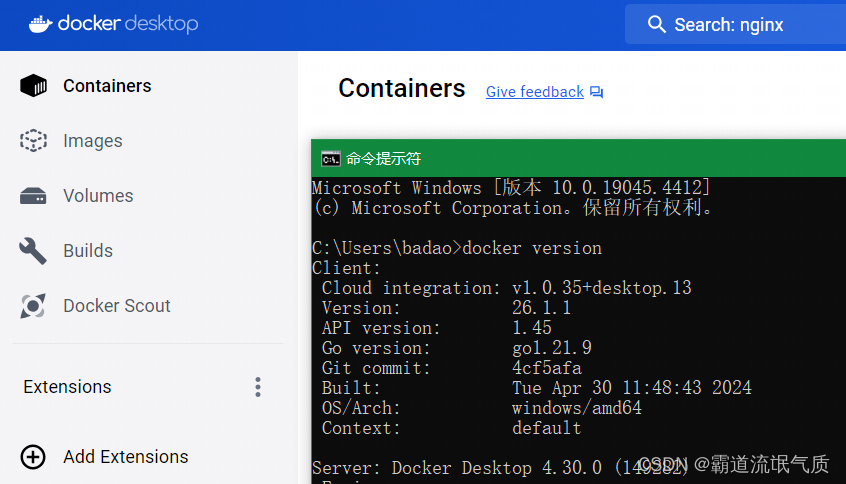Click the command prompt window icon

331,159
